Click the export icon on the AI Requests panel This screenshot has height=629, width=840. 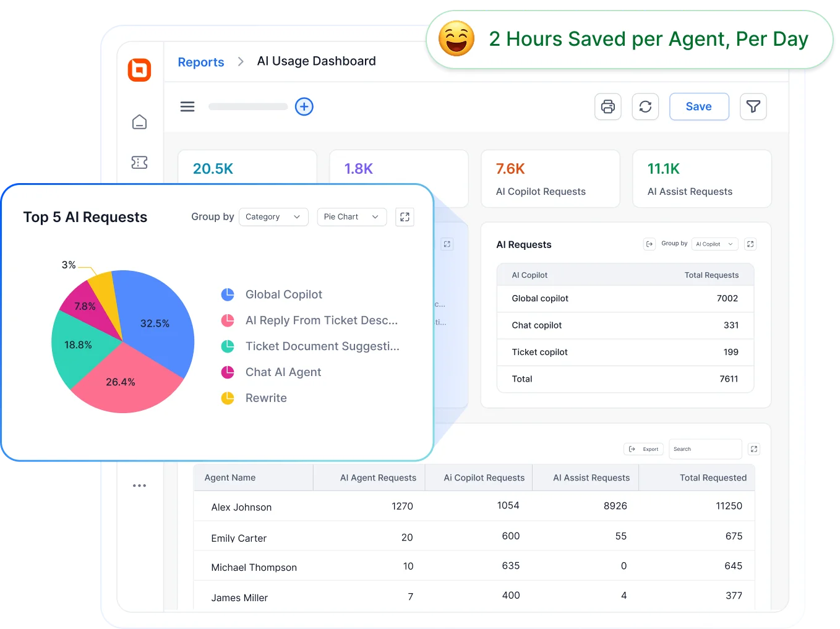[x=649, y=244]
